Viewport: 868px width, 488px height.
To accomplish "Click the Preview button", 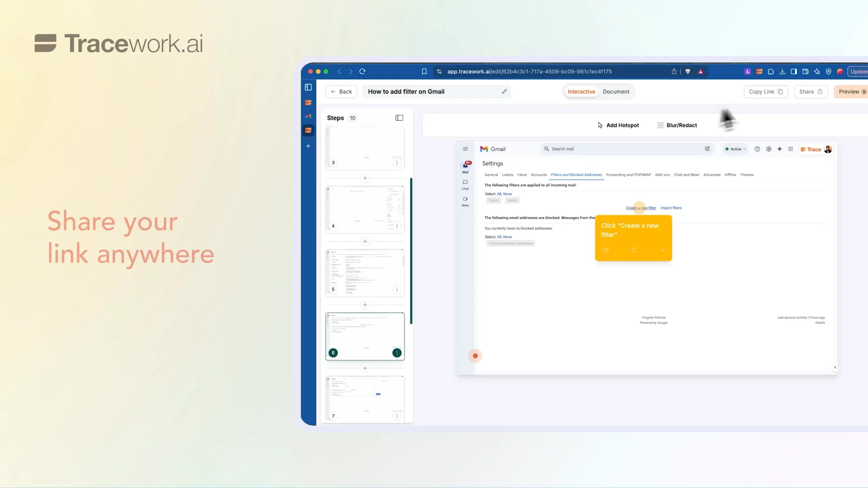I will tap(852, 91).
